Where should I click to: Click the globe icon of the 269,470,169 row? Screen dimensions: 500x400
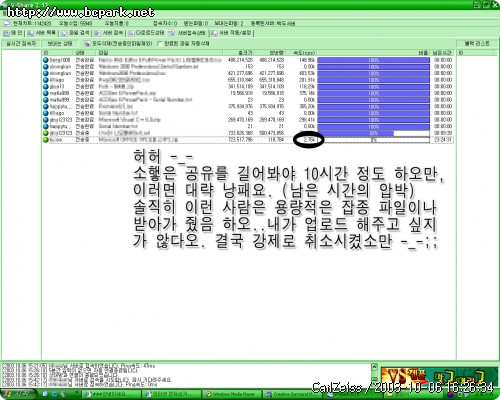tap(46, 120)
